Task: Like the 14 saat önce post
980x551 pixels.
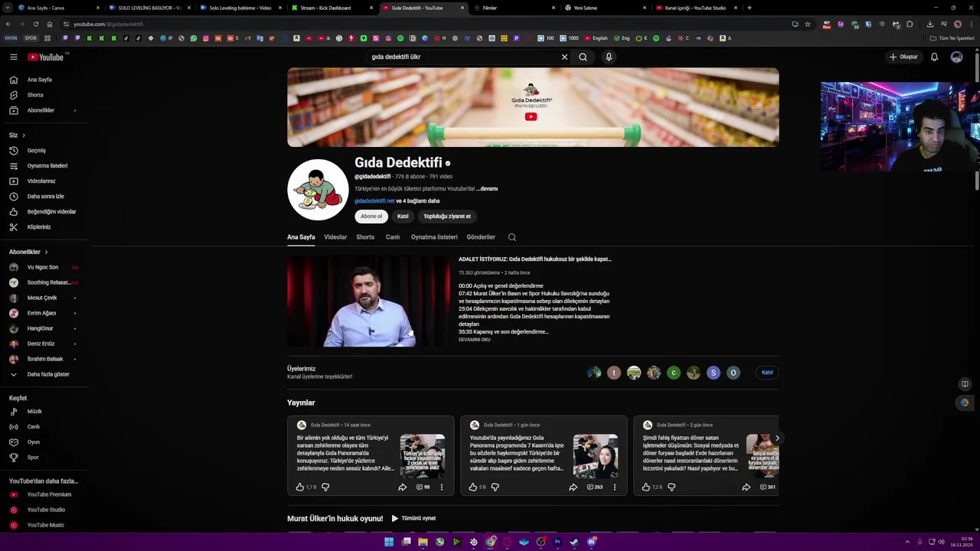Action: 300,487
